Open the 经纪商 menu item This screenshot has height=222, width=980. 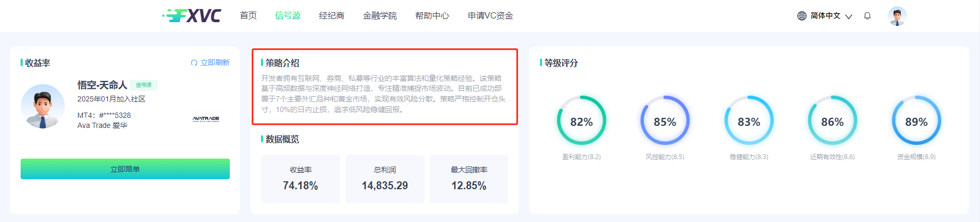point(331,16)
